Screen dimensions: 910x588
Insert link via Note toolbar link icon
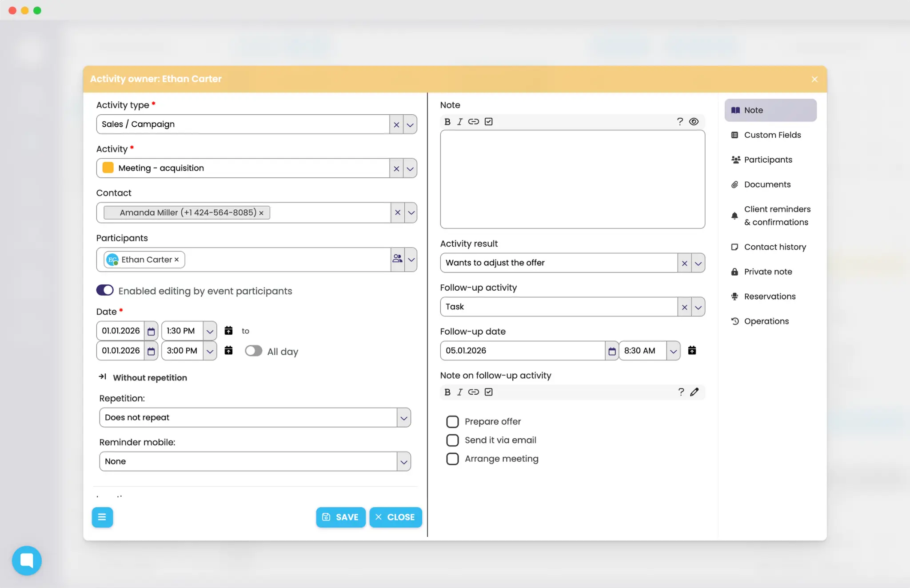coord(474,122)
